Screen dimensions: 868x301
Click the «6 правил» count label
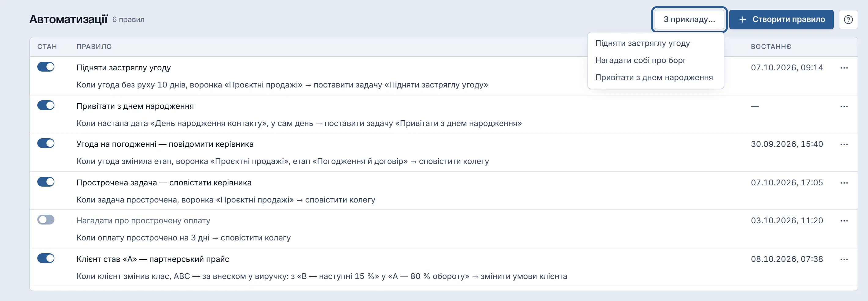tap(128, 20)
